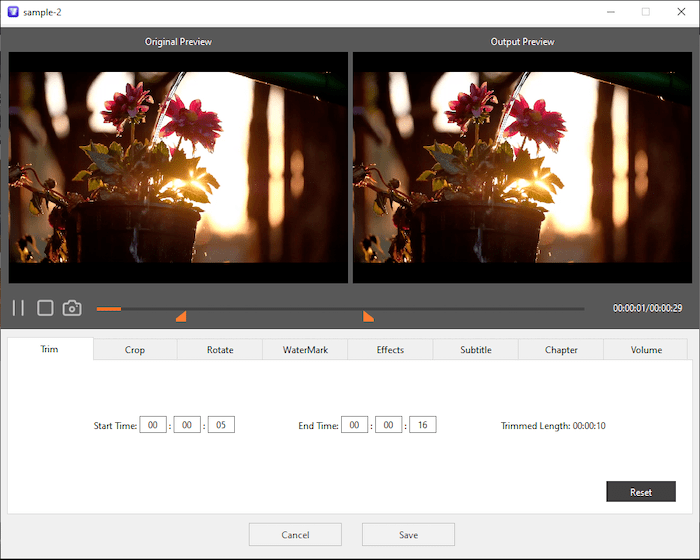
Task: Switch to the Chapter tab
Action: point(561,350)
